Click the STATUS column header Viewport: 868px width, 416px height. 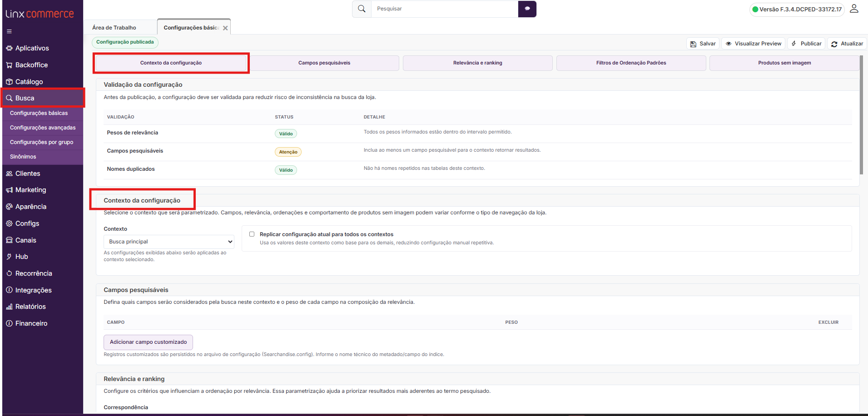tap(284, 117)
